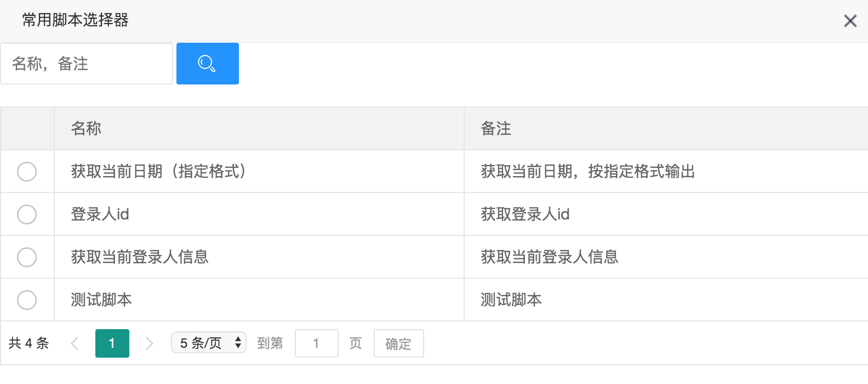Screen dimensions: 868x384
Task: Focus the 名称，备注 search field
Action: tap(87, 64)
